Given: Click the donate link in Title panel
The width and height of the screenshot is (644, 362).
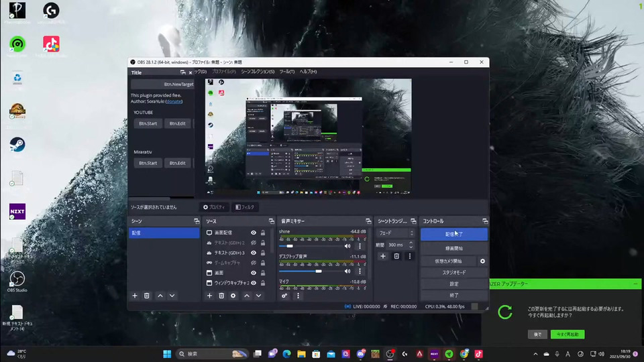Looking at the screenshot, I should [x=174, y=101].
